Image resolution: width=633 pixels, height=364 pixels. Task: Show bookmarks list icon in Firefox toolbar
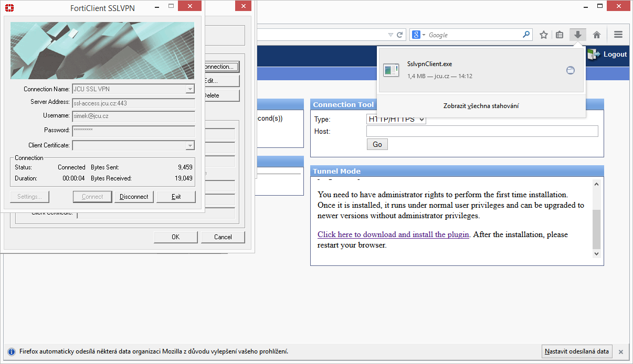(560, 35)
